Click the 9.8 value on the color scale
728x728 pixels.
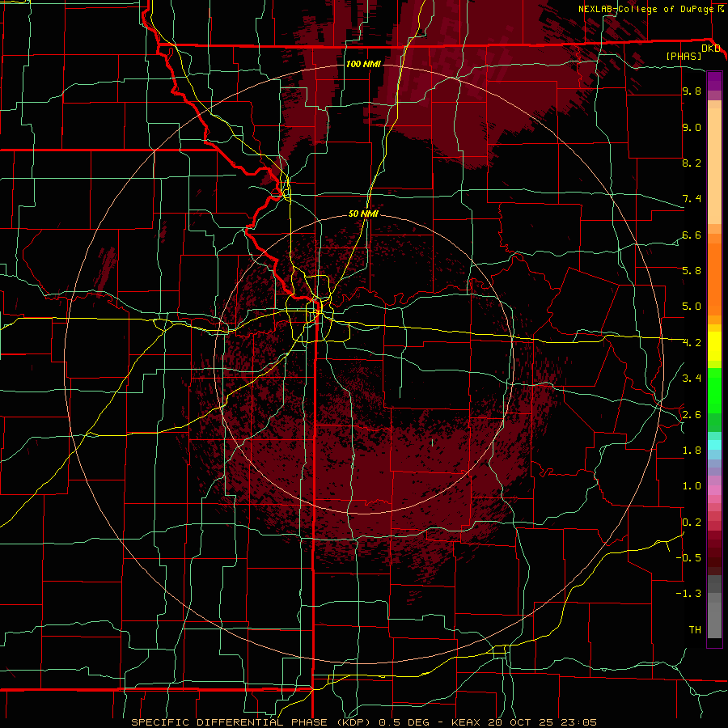click(692, 91)
